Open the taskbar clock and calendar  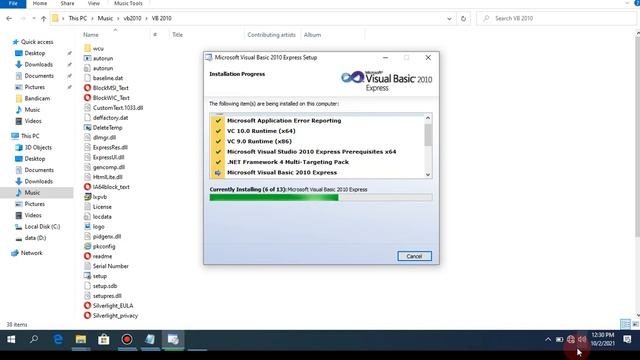click(602, 340)
